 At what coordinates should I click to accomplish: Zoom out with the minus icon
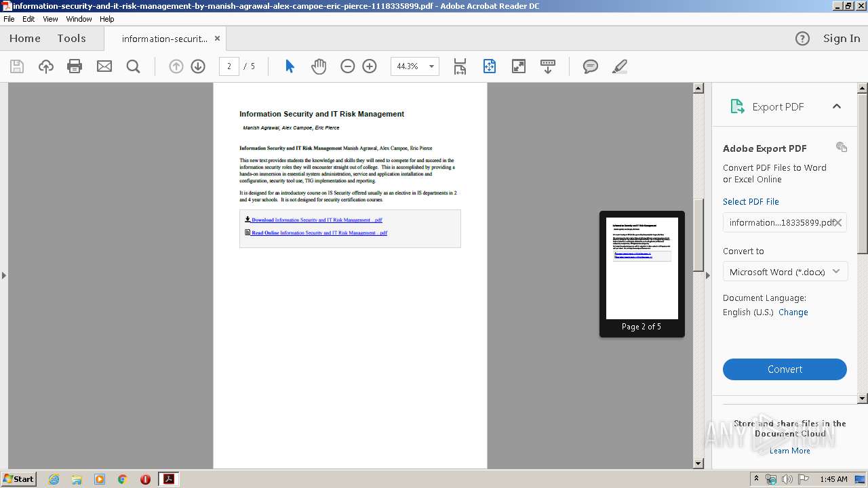348,66
